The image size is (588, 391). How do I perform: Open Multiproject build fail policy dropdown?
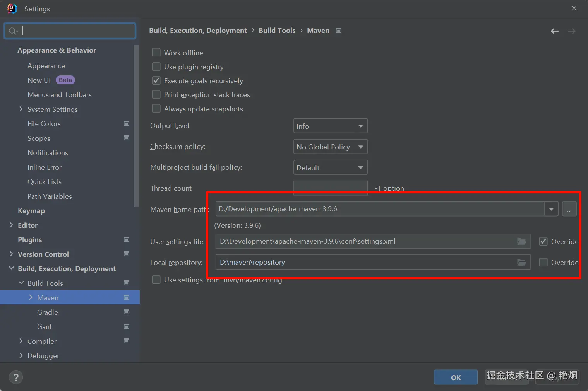(331, 167)
